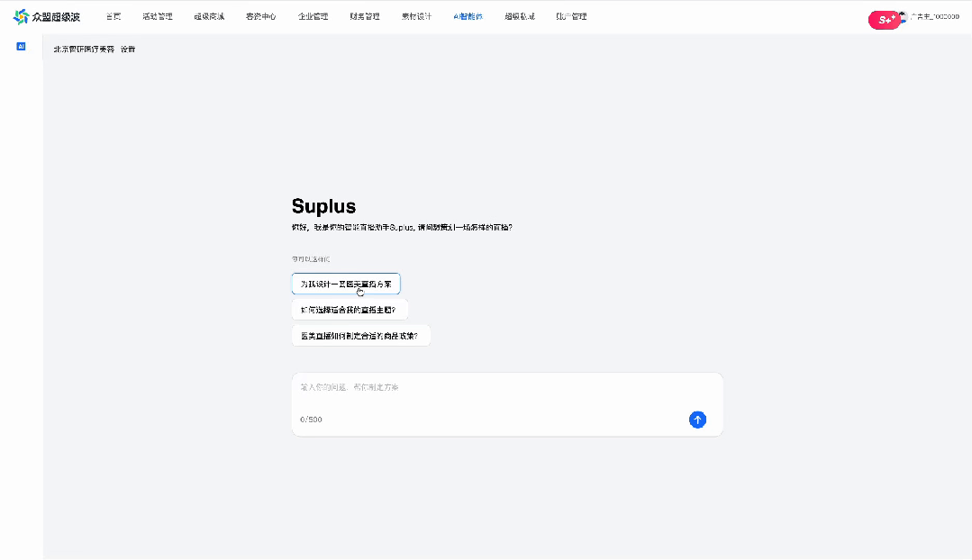
Task: Open the AI sidebar icon
Action: (x=21, y=47)
